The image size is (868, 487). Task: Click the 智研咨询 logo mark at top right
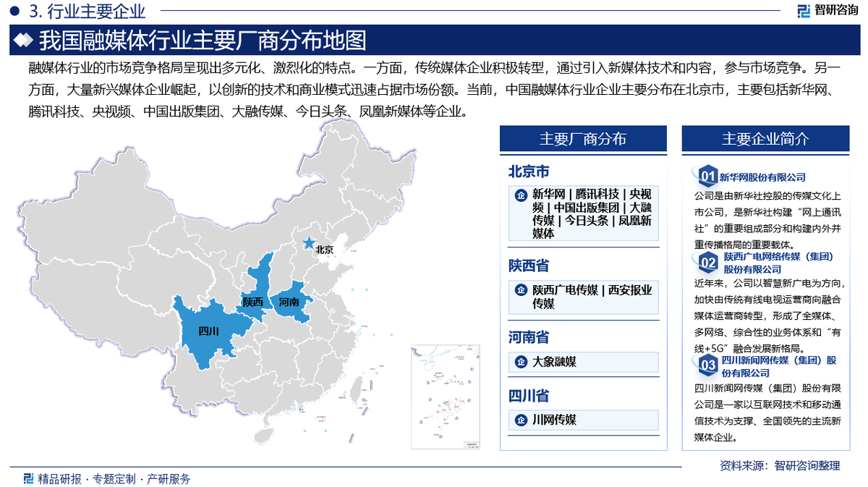pyautogui.click(x=804, y=10)
